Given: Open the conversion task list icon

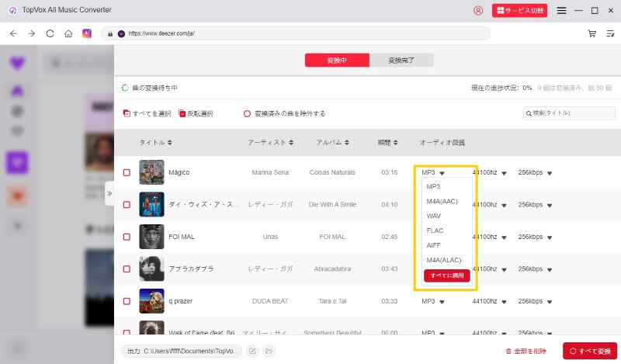Looking at the screenshot, I should (610, 33).
